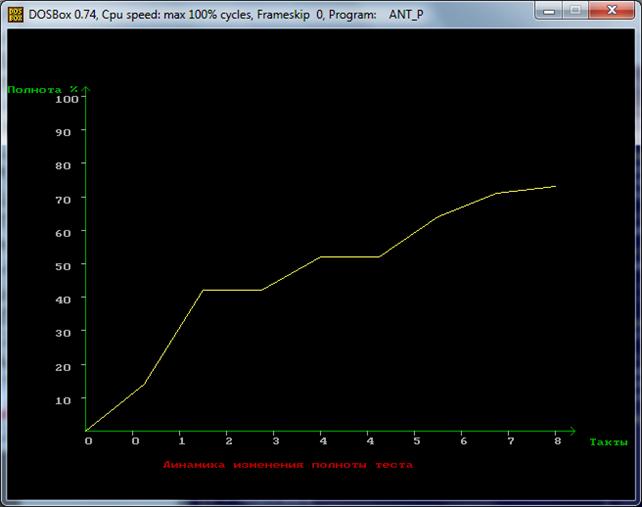
Task: Click the y-axis value 90
Action: [63, 132]
